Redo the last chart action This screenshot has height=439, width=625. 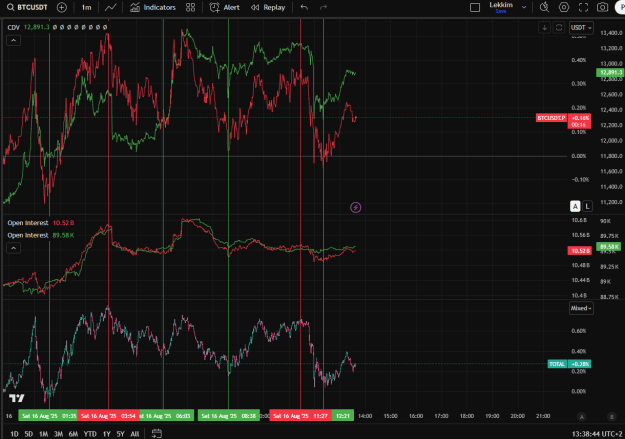[x=323, y=7]
